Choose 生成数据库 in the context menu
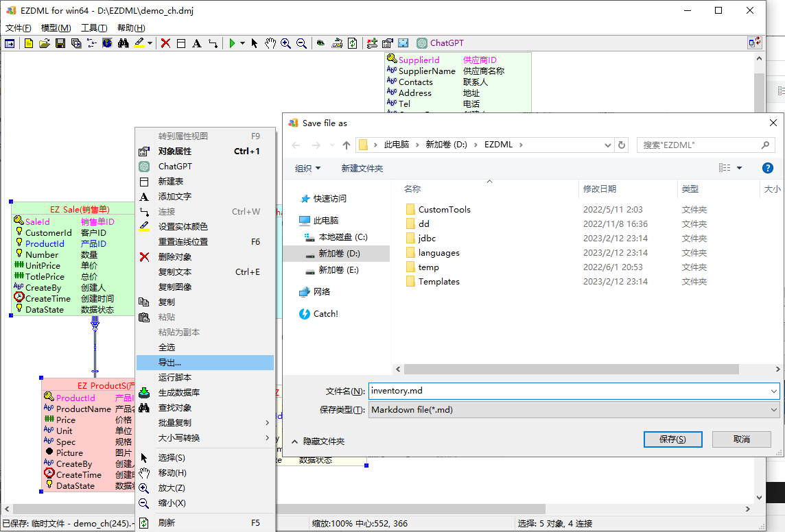 tap(205, 393)
